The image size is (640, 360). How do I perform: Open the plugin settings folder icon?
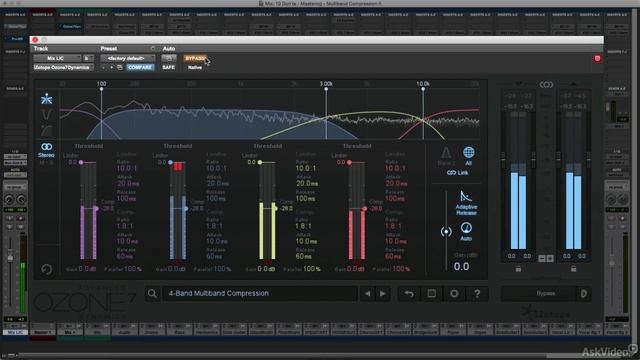pyautogui.click(x=120, y=67)
